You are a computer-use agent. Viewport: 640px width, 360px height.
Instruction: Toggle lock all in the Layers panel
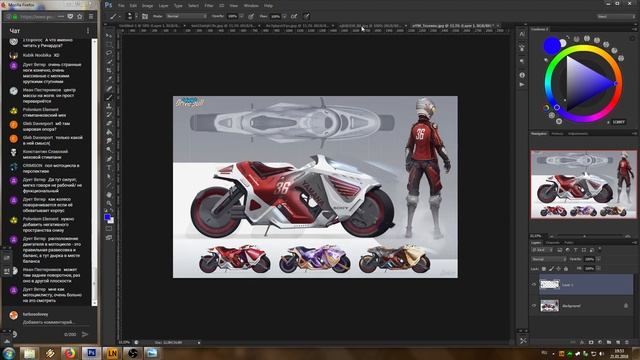point(566,269)
